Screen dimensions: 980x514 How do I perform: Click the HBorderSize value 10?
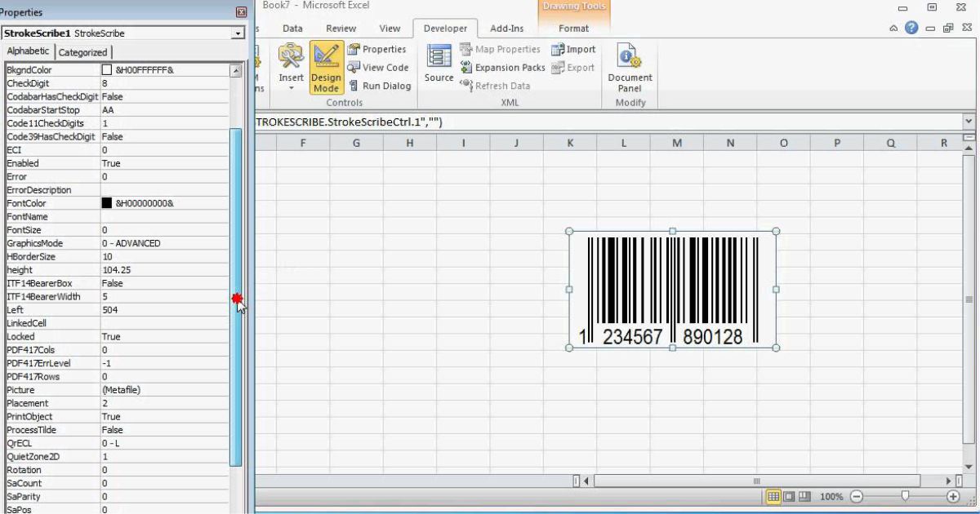(165, 256)
